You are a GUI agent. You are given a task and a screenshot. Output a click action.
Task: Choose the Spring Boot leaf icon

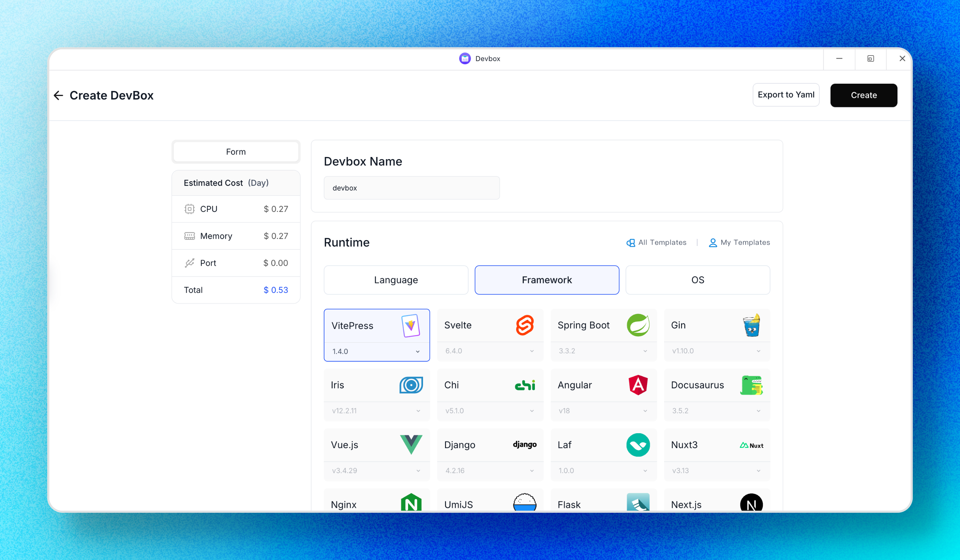pyautogui.click(x=638, y=325)
